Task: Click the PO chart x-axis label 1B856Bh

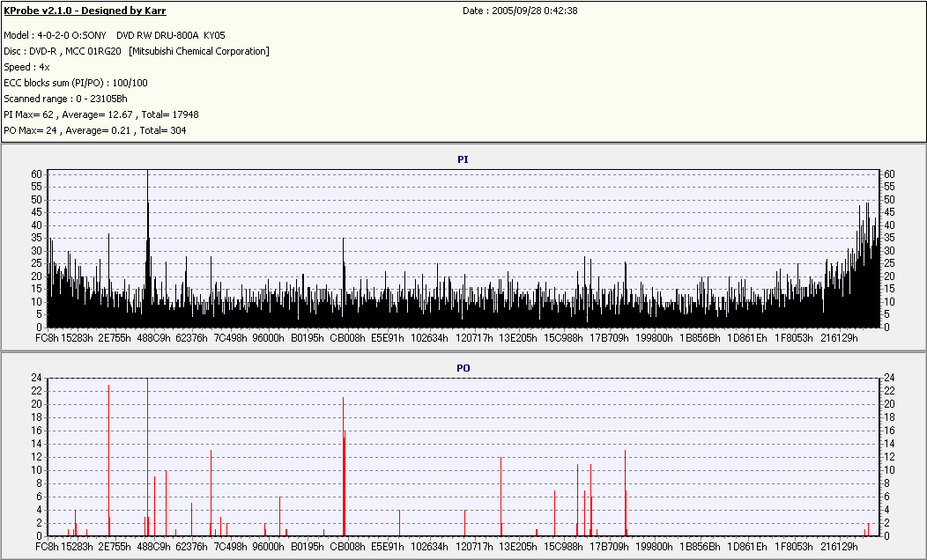Action: pos(700,547)
